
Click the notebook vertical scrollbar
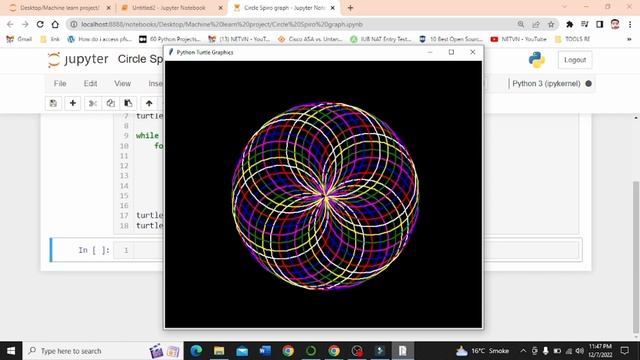click(x=636, y=257)
